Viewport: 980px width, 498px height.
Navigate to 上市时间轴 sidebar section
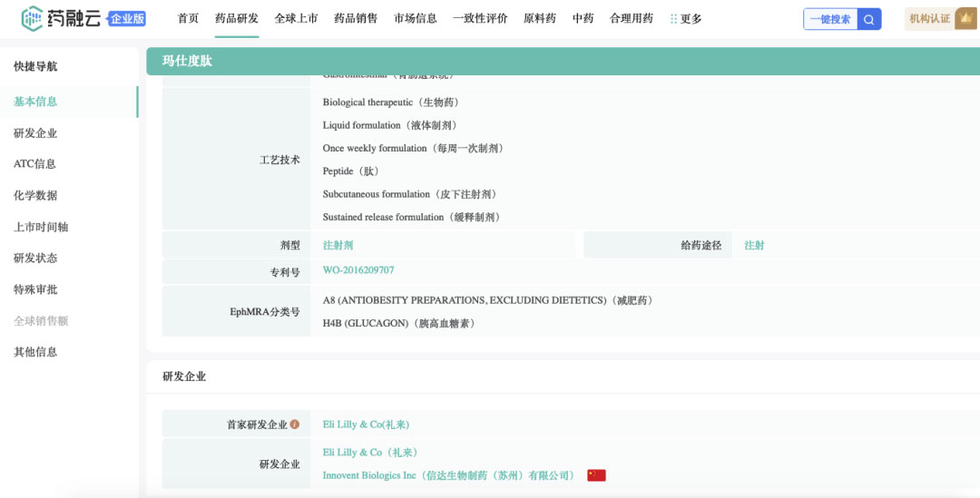(x=41, y=227)
